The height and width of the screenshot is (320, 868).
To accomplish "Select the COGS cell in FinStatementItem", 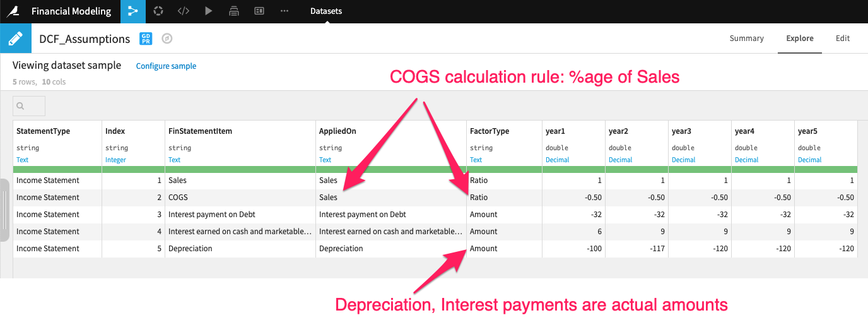I will coord(240,198).
